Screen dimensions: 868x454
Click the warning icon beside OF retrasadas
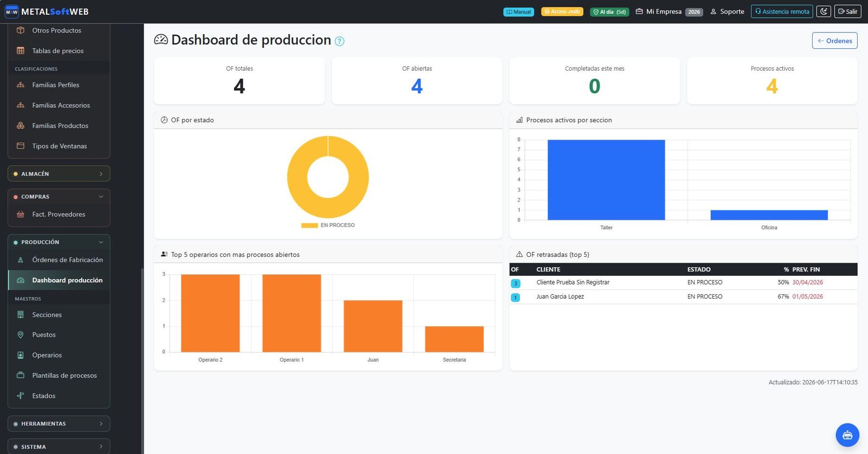click(x=519, y=254)
